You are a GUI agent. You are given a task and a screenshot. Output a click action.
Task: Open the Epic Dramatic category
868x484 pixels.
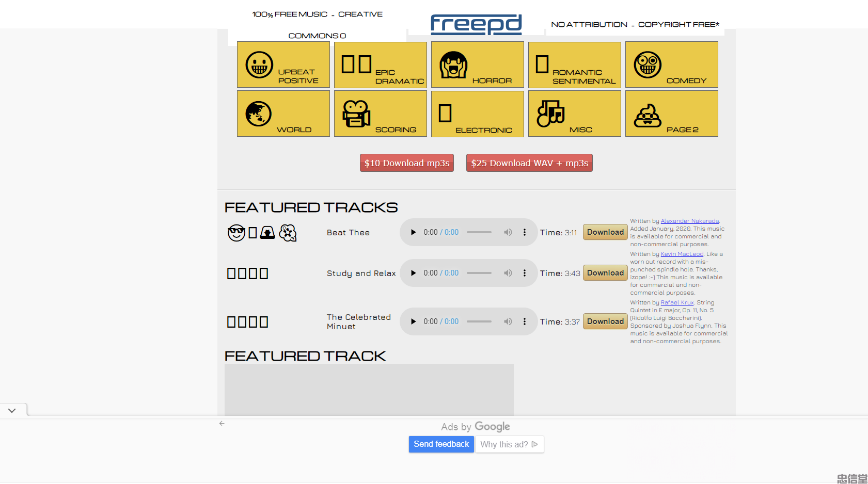(380, 64)
